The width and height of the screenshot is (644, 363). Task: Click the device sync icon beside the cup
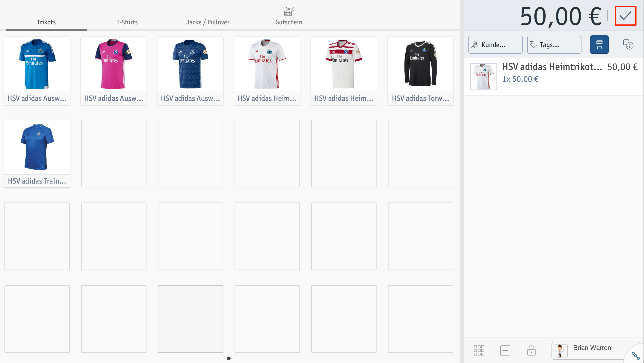pyautogui.click(x=628, y=45)
